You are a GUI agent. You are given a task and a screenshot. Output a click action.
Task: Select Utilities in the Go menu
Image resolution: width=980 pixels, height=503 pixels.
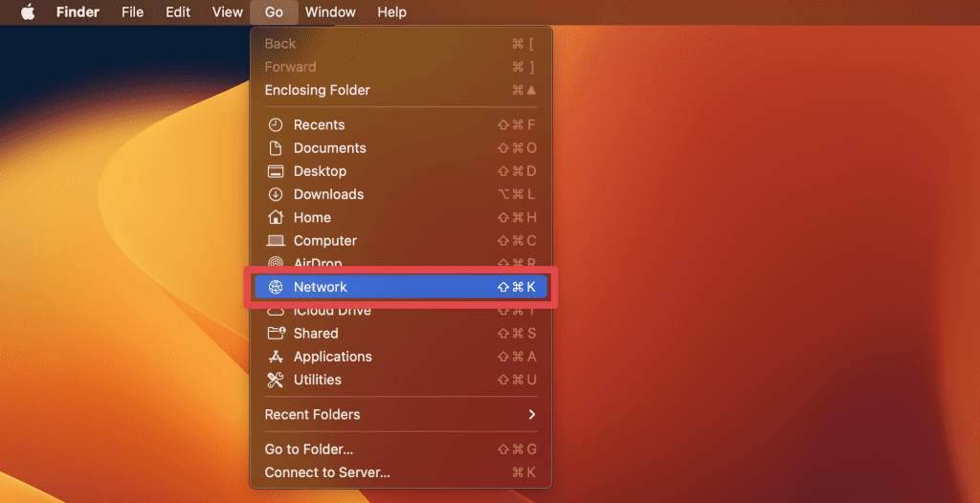click(401, 380)
